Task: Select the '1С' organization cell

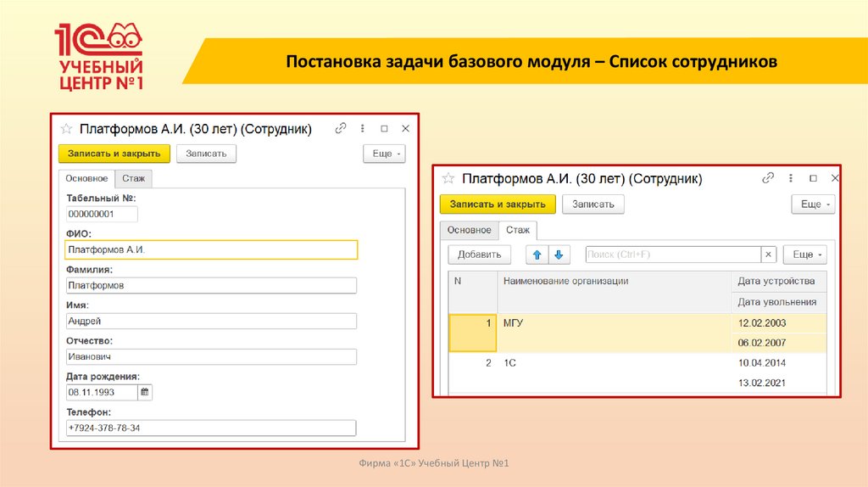Action: coord(615,372)
